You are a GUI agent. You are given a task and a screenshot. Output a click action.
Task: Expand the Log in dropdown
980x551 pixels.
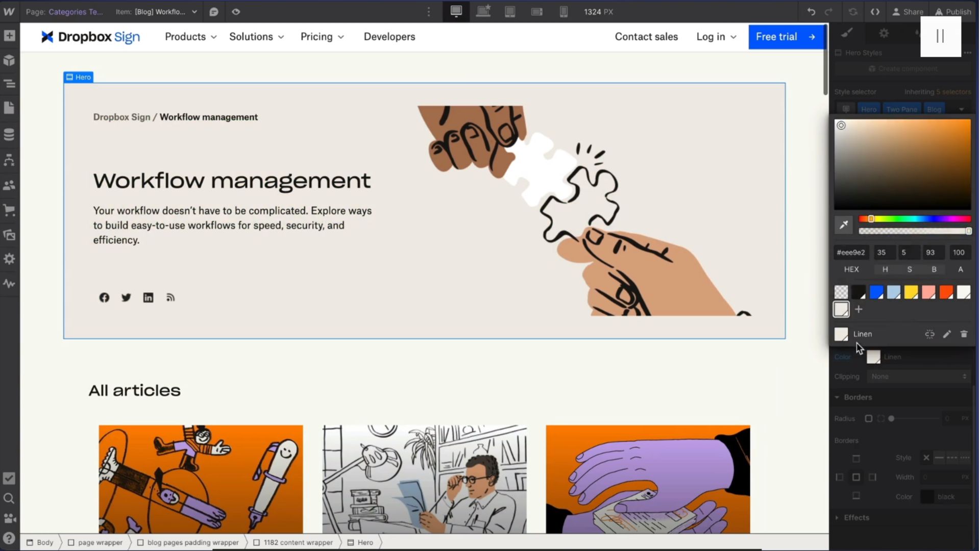(x=717, y=37)
